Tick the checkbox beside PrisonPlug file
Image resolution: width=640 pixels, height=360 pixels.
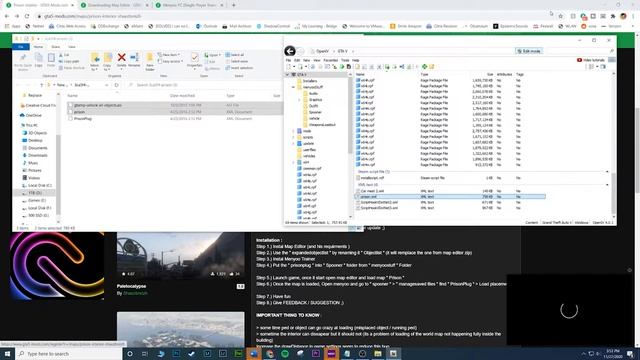[x=70, y=118]
